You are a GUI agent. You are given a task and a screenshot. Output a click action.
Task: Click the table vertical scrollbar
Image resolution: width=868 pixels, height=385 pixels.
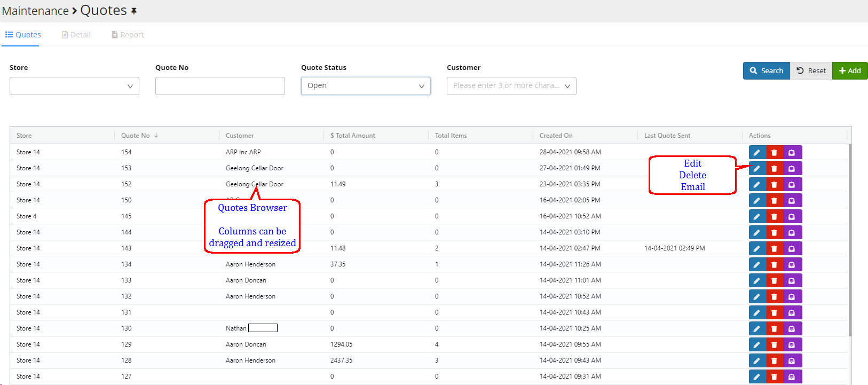pos(849,240)
